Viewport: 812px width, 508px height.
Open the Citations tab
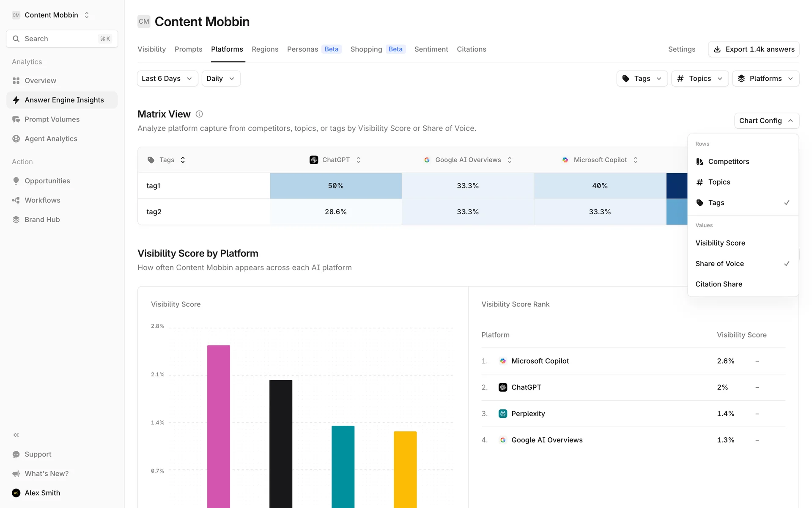point(471,50)
